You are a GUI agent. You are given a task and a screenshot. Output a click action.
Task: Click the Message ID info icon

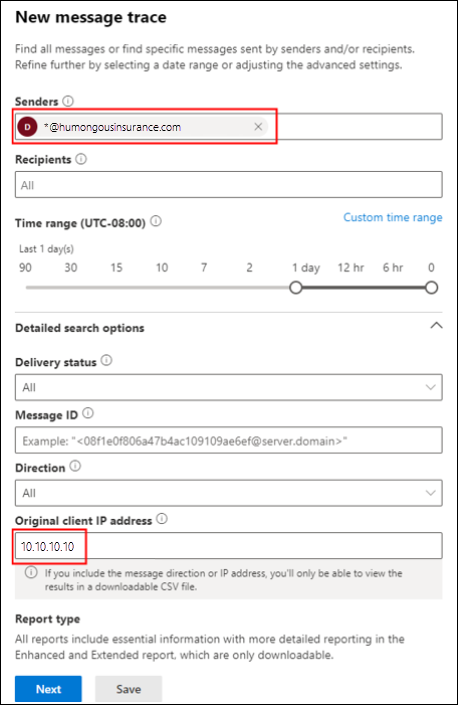pos(88,413)
